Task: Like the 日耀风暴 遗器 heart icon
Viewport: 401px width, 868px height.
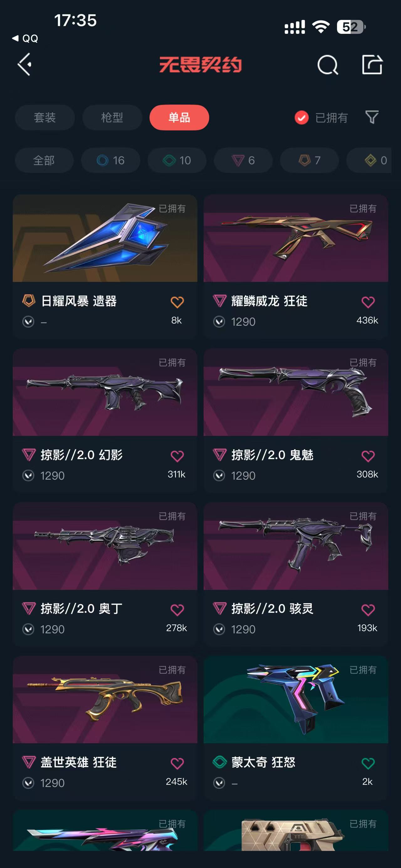Action: click(x=177, y=302)
